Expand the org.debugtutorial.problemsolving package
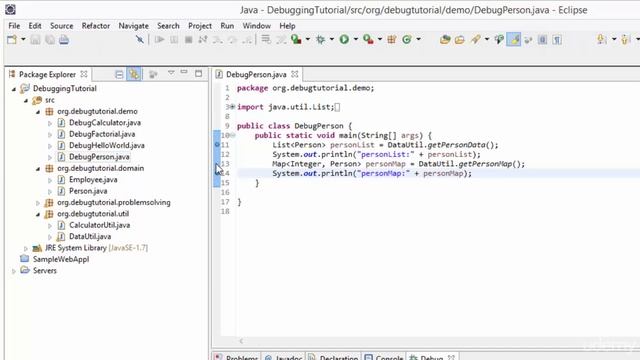Screen dimensions: 640x360 pyautogui.click(x=38, y=203)
